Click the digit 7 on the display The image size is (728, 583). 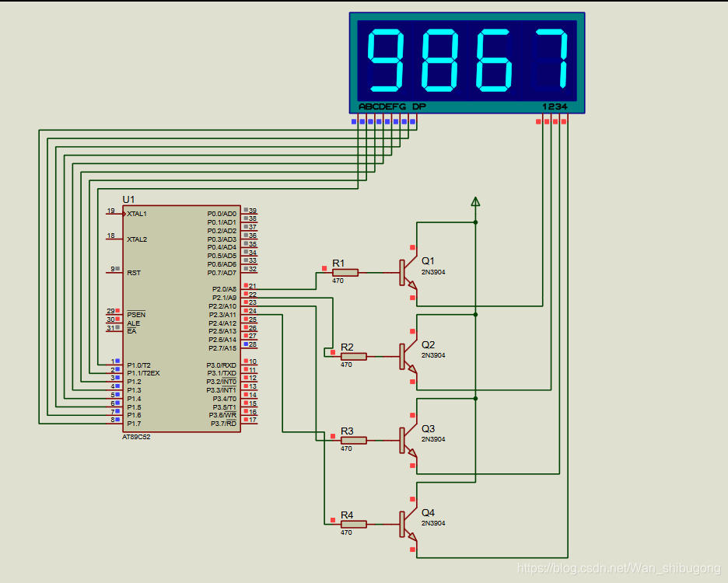[550, 61]
